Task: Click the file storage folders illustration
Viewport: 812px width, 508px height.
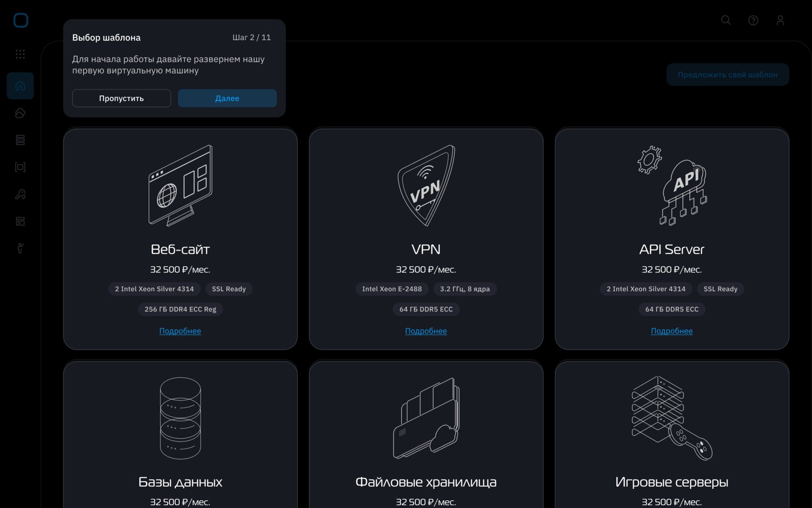Action: tap(426, 418)
